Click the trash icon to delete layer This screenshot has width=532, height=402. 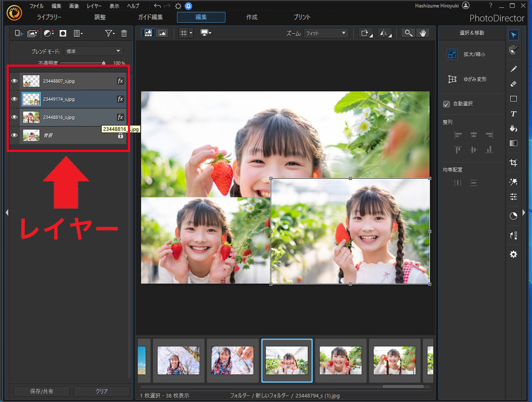(x=124, y=34)
